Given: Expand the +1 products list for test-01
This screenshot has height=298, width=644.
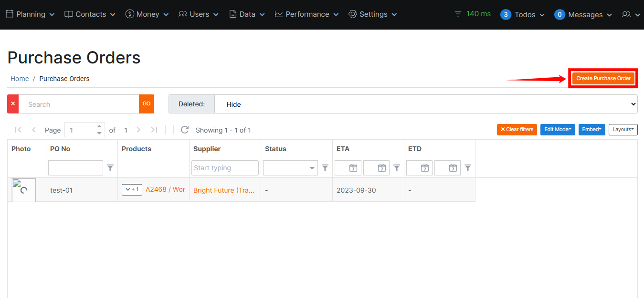Looking at the screenshot, I should [132, 189].
